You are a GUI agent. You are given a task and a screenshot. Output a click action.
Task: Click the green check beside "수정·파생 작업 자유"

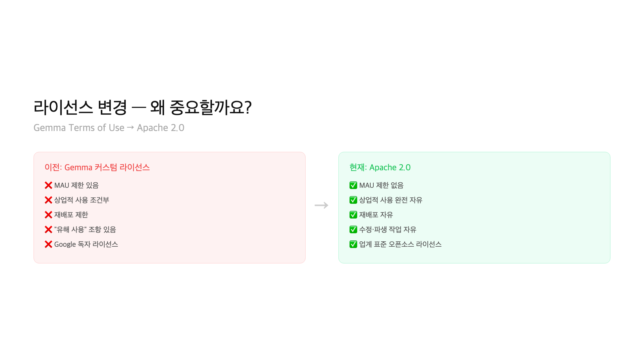(353, 230)
